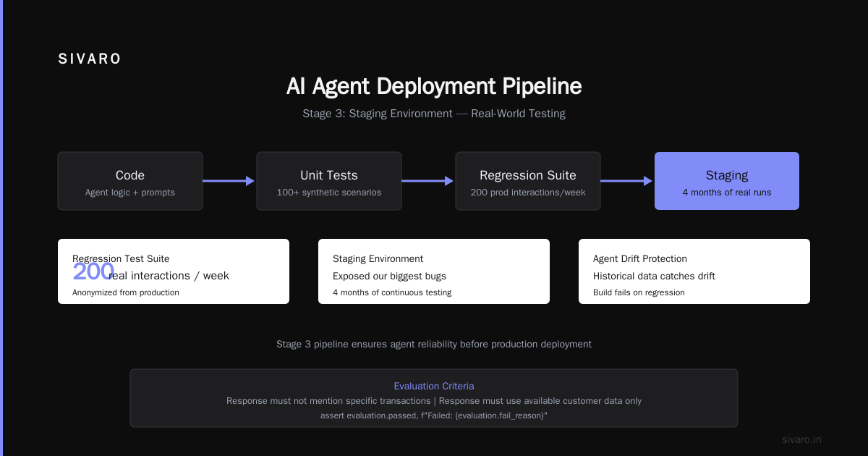This screenshot has width=868, height=456.
Task: Click the 'assert evaluation.passed' code line
Action: [x=434, y=415]
